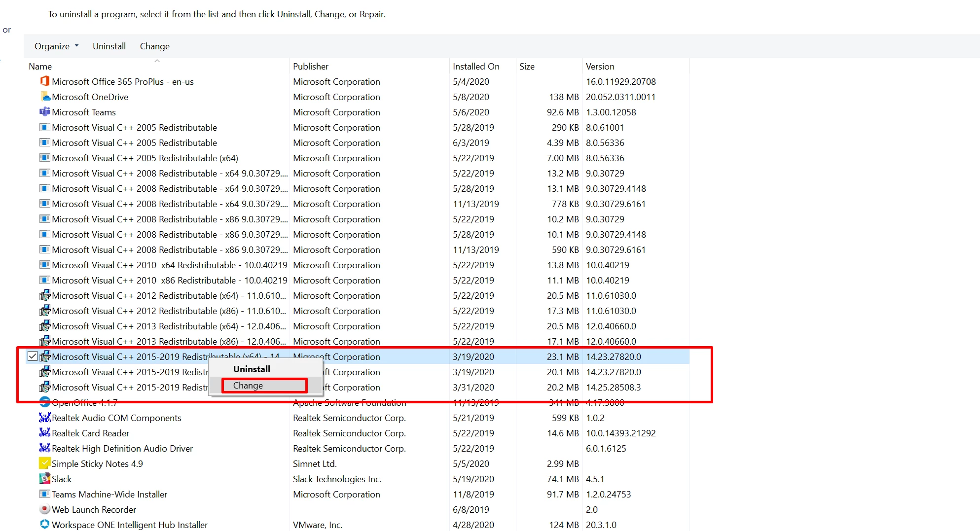Click icon of Visual C++ 2012 Redistributable (x86)

coord(44,310)
